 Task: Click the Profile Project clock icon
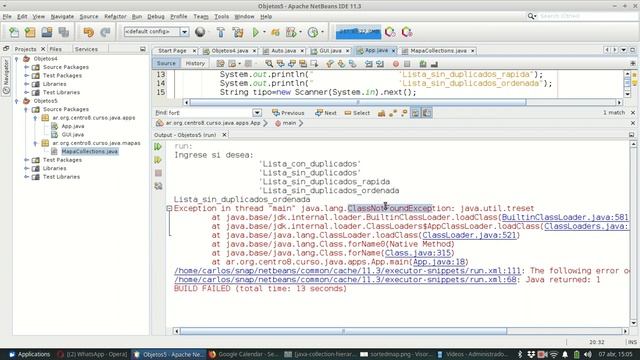313,32
